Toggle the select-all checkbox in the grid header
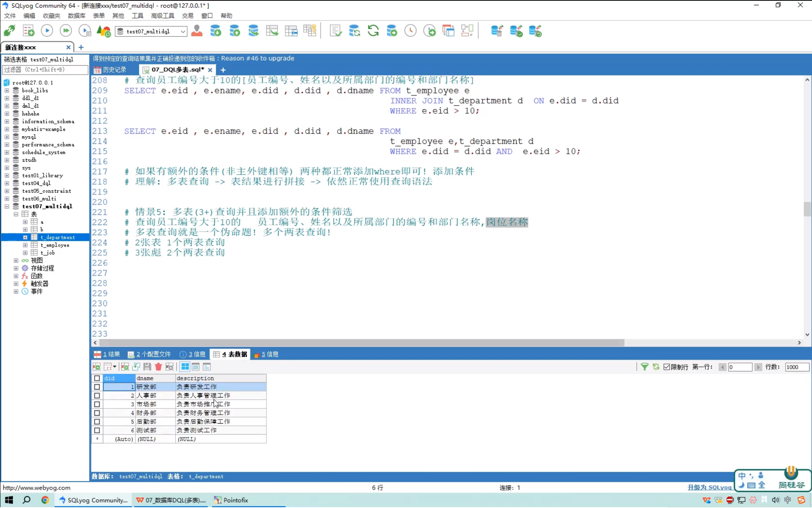Viewport: 812px width, 508px height. pyautogui.click(x=97, y=378)
